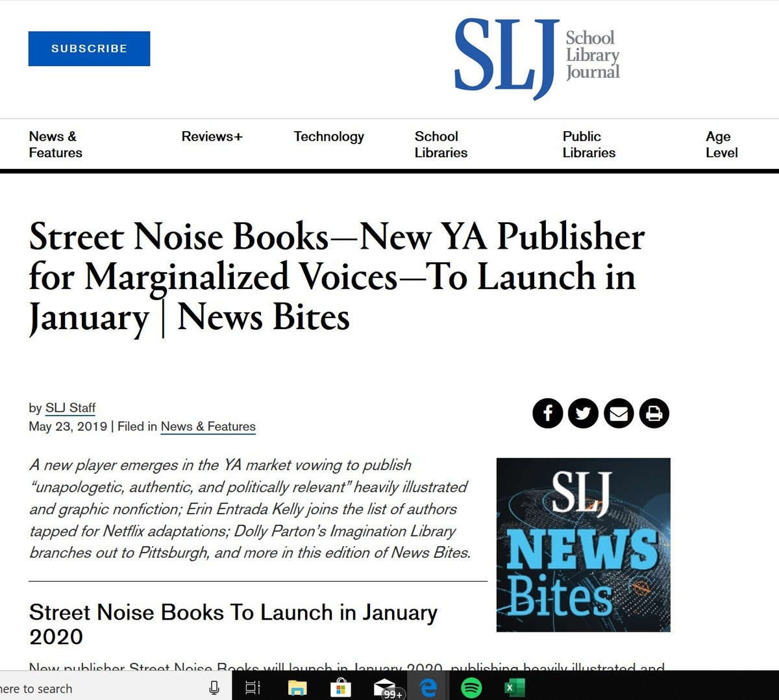Image resolution: width=779 pixels, height=700 pixels.
Task: Open File Explorer from the taskbar
Action: 297,687
